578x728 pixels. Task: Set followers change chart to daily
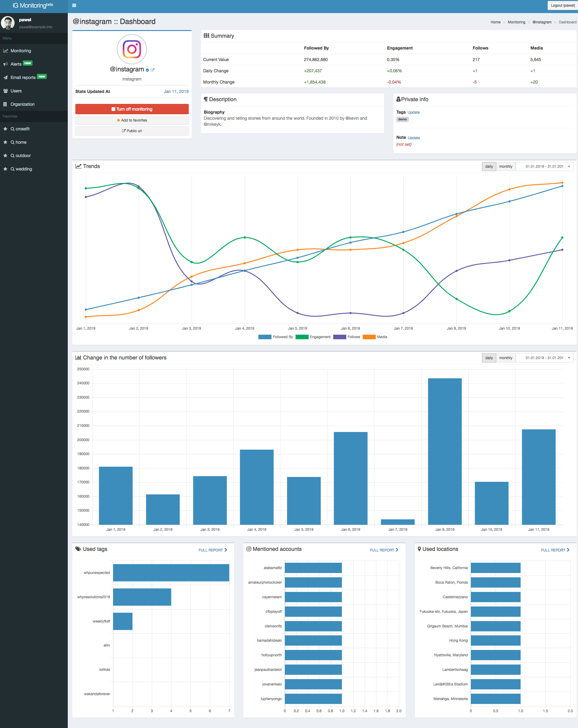pos(489,358)
